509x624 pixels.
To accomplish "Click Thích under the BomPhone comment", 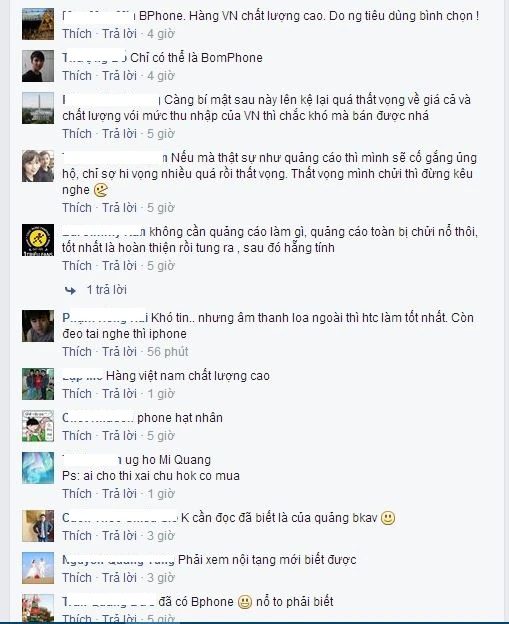I will click(77, 76).
